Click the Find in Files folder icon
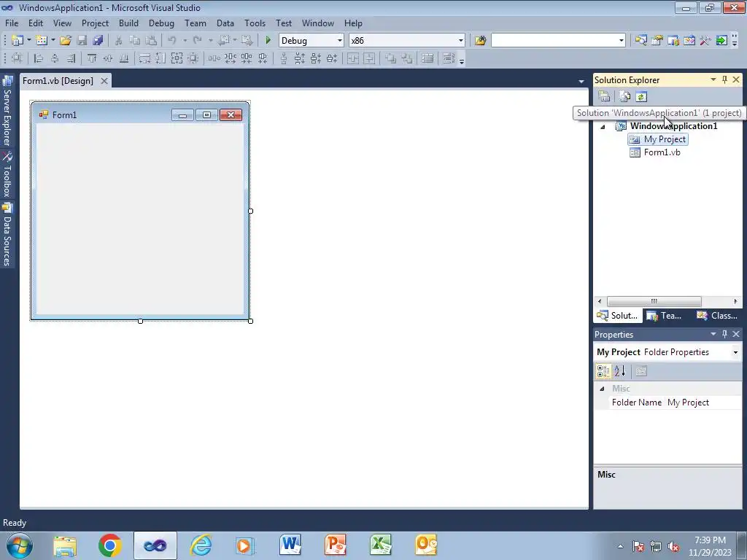The height and width of the screenshot is (560, 747). pos(480,41)
